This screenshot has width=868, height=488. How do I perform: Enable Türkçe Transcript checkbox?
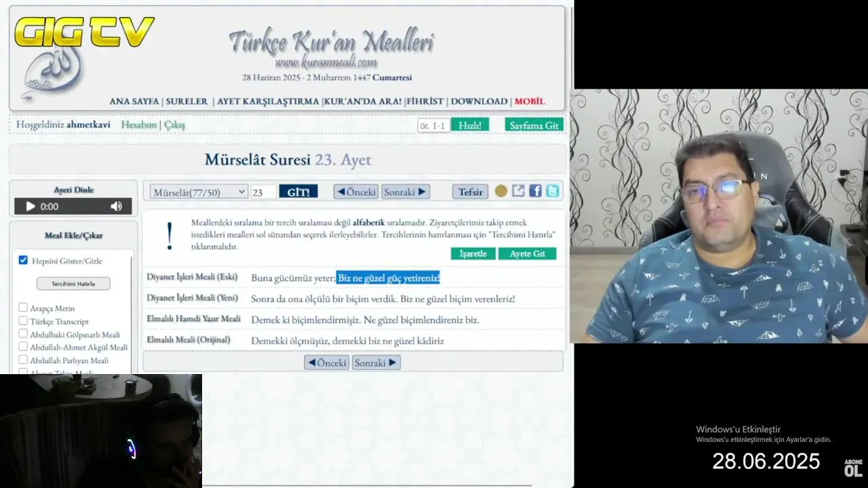tap(23, 321)
